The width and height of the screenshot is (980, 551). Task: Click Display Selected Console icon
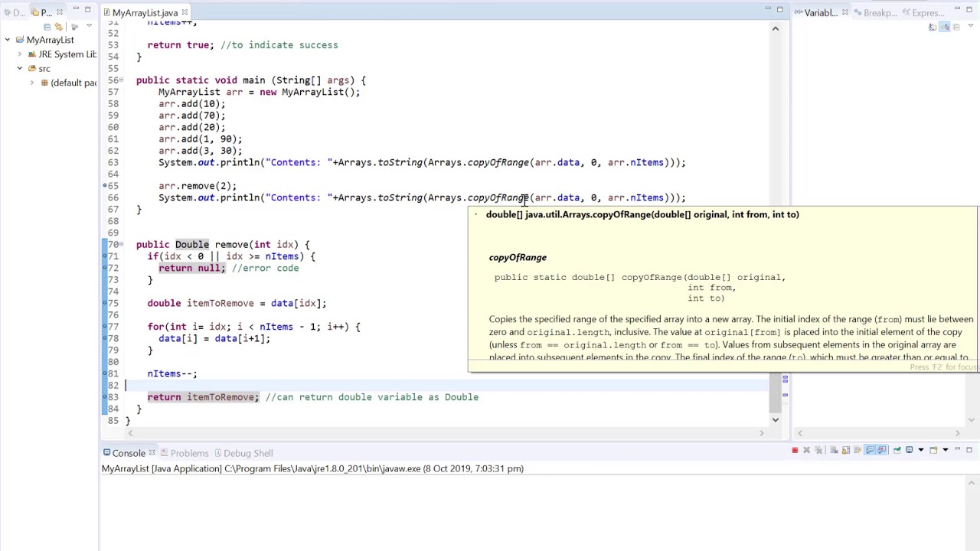(x=909, y=450)
